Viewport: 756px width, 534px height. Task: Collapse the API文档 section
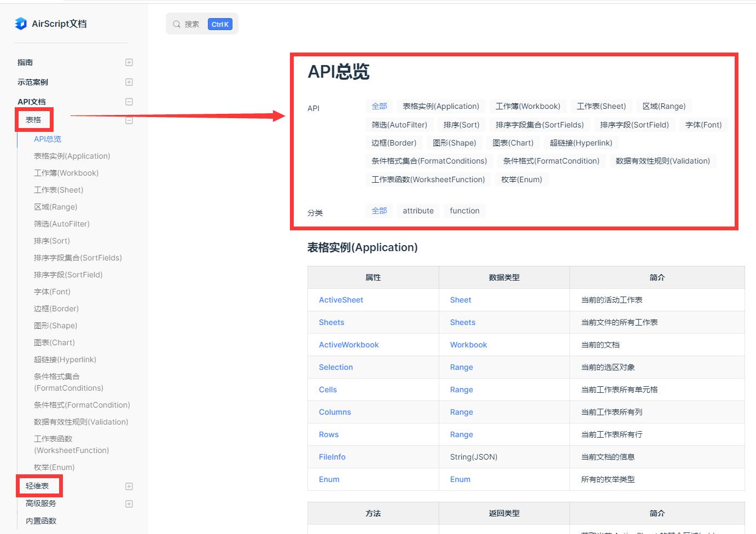point(129,102)
